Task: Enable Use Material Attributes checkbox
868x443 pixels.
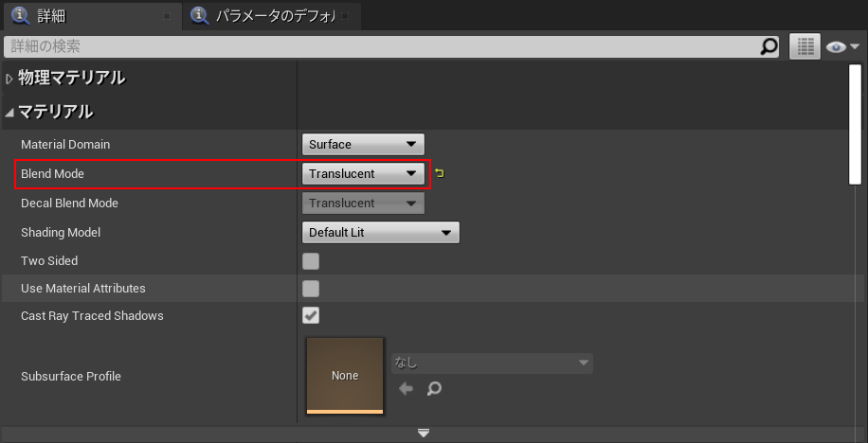Action: (x=311, y=289)
